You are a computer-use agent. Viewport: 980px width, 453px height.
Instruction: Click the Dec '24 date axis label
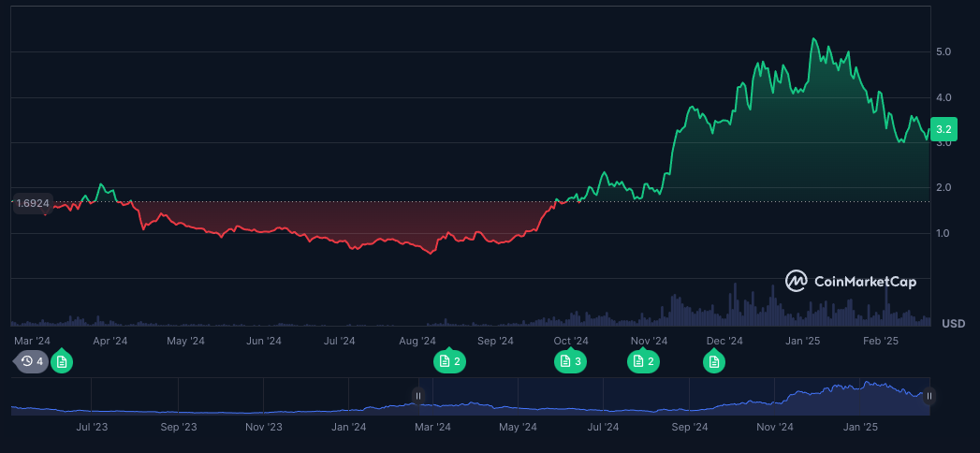724,342
